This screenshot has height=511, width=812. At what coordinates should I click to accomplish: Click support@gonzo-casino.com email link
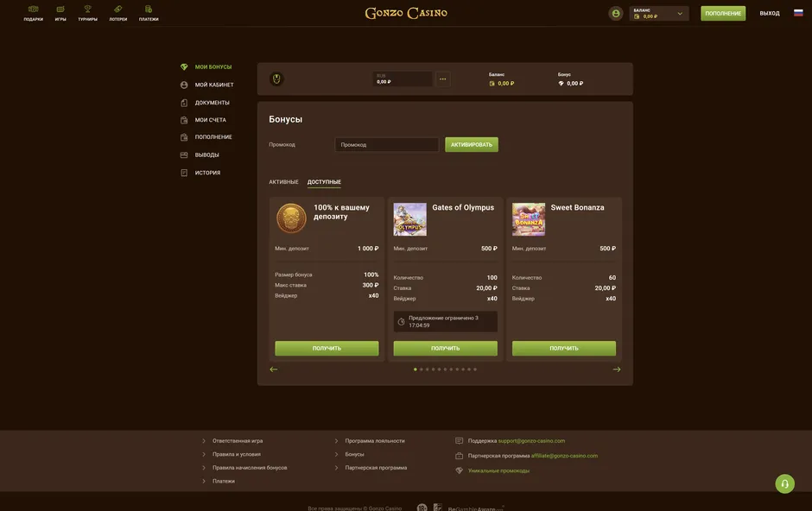tap(531, 441)
